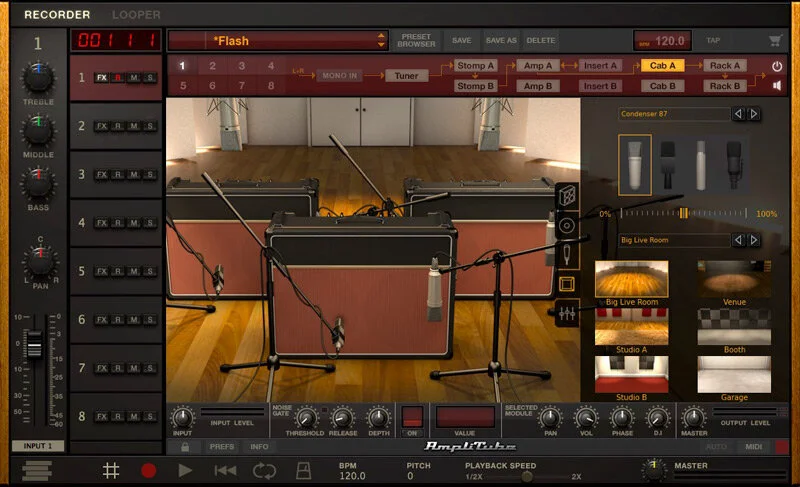The width and height of the screenshot is (800, 487).
Task: Open the mixer faders icon
Action: tap(567, 313)
